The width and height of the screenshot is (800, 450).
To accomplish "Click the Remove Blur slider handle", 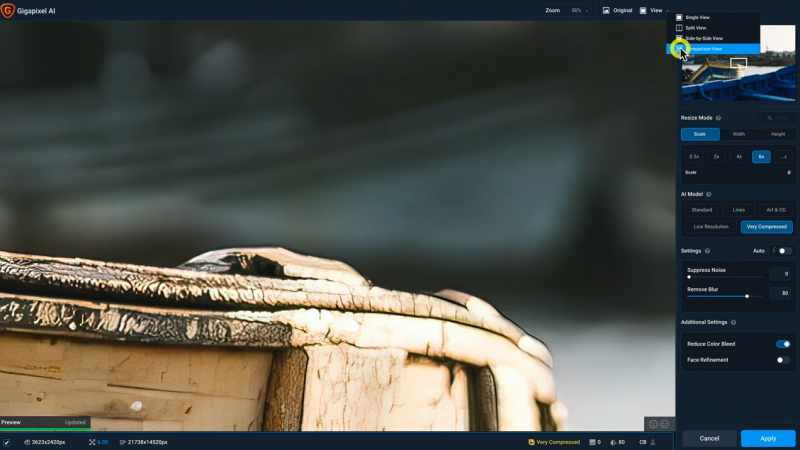I will click(747, 296).
